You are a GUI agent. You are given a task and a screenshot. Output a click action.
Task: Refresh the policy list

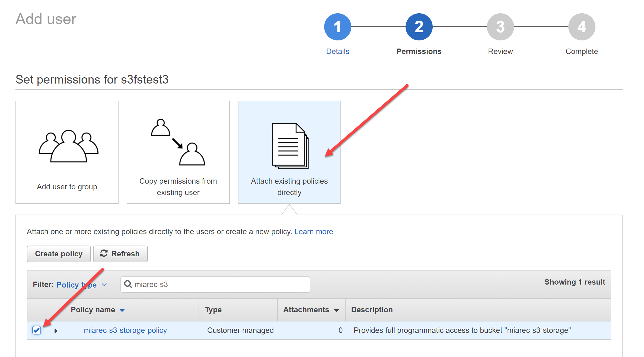point(120,254)
